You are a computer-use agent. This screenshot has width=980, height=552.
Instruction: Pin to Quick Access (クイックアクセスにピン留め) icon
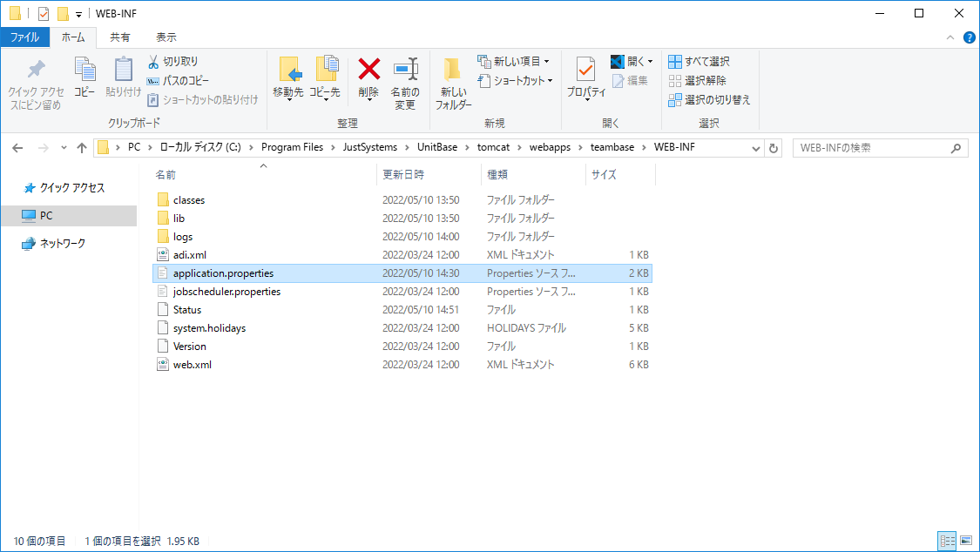point(37,70)
